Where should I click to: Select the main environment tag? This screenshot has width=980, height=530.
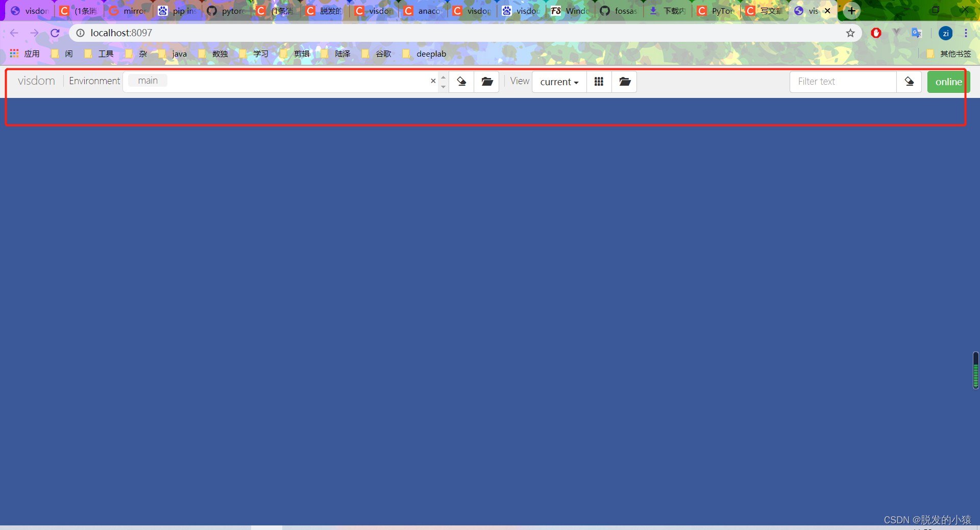click(x=148, y=81)
